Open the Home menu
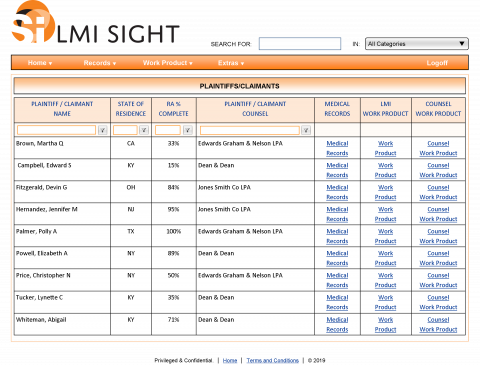480x366 pixels. [40, 63]
